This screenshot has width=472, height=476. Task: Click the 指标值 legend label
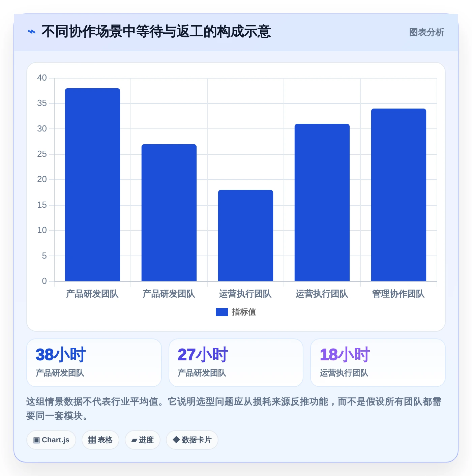point(244,312)
